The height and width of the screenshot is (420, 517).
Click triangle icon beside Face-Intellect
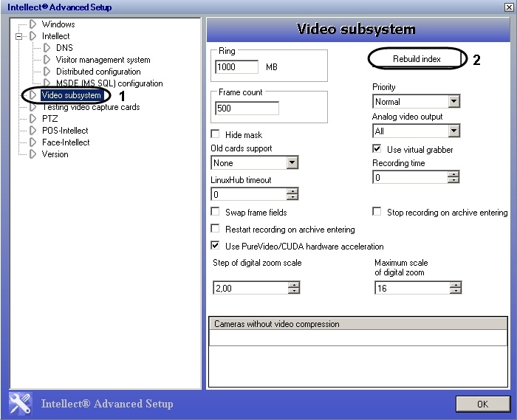click(x=32, y=142)
